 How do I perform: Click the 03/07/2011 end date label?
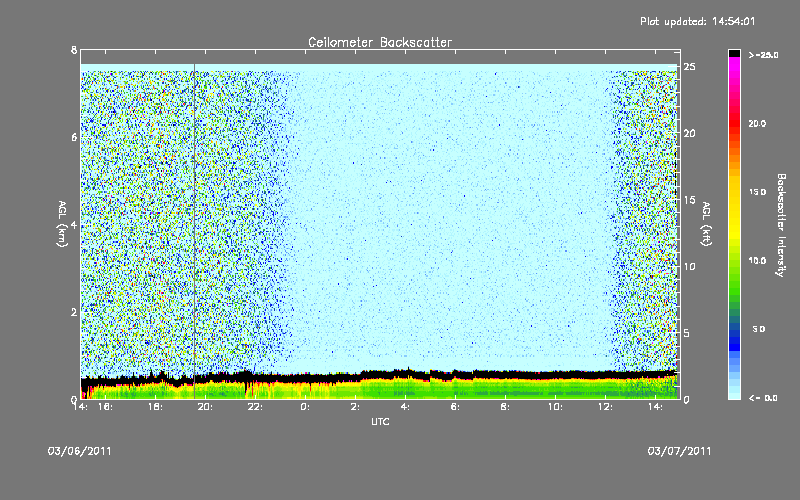click(679, 451)
